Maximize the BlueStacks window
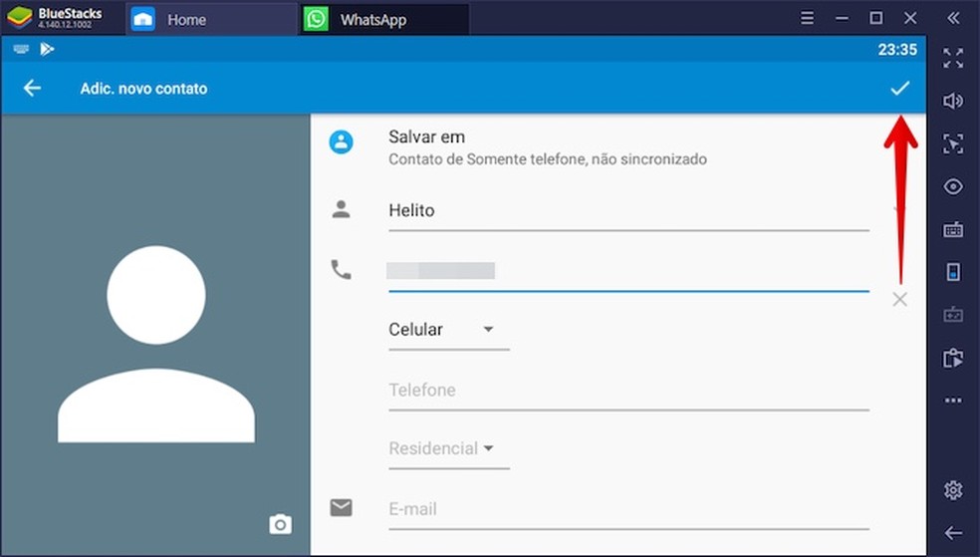Image resolution: width=980 pixels, height=557 pixels. click(876, 18)
